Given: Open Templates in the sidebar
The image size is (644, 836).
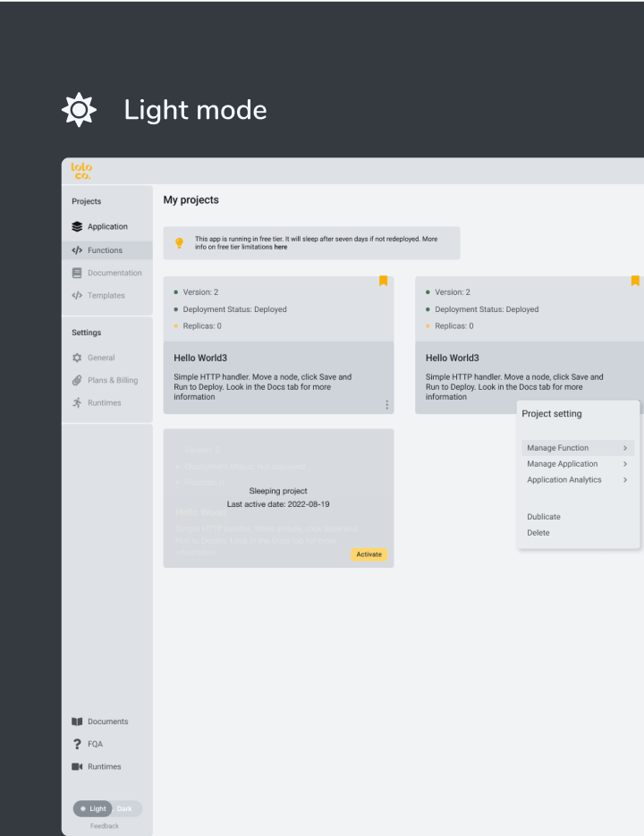Looking at the screenshot, I should (106, 295).
